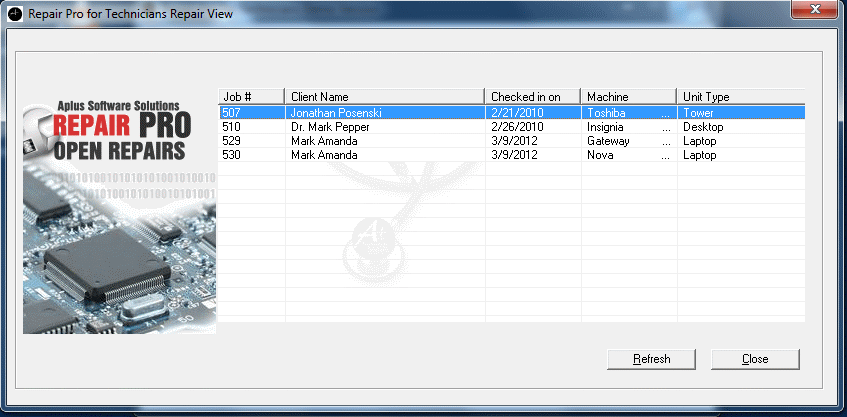847x417 pixels.
Task: Close the window with the red X
Action: point(815,8)
